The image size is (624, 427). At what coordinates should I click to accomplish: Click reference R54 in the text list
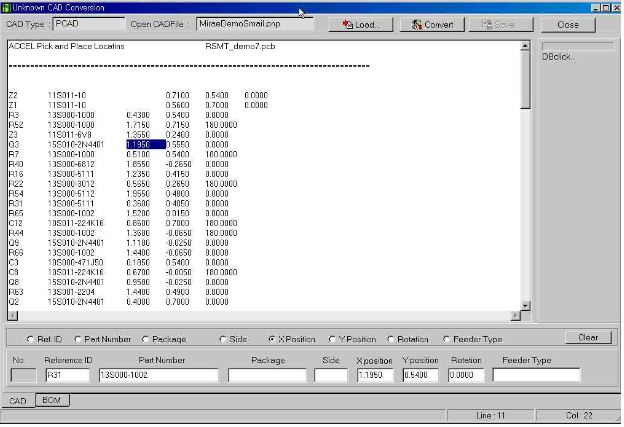16,194
